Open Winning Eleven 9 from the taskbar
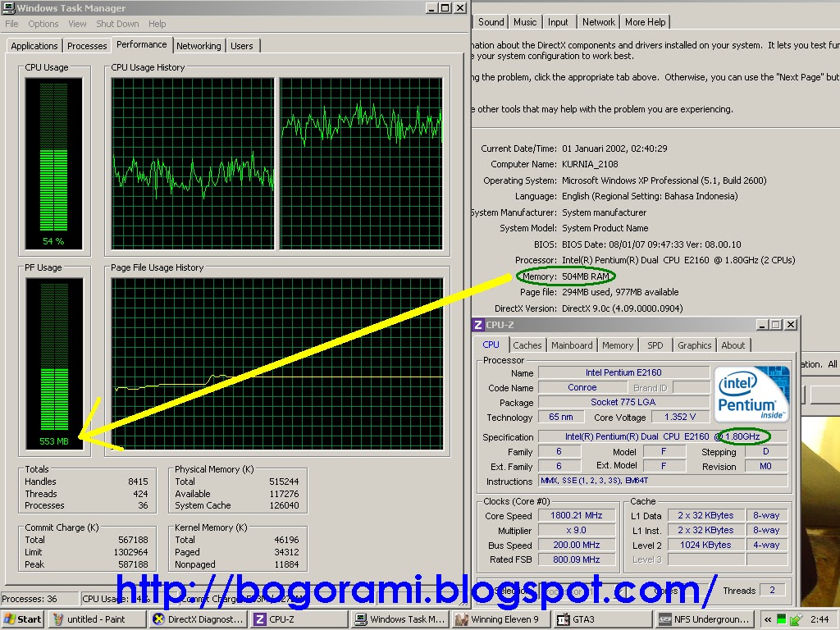Screen dimensions: 840x630 (502, 619)
